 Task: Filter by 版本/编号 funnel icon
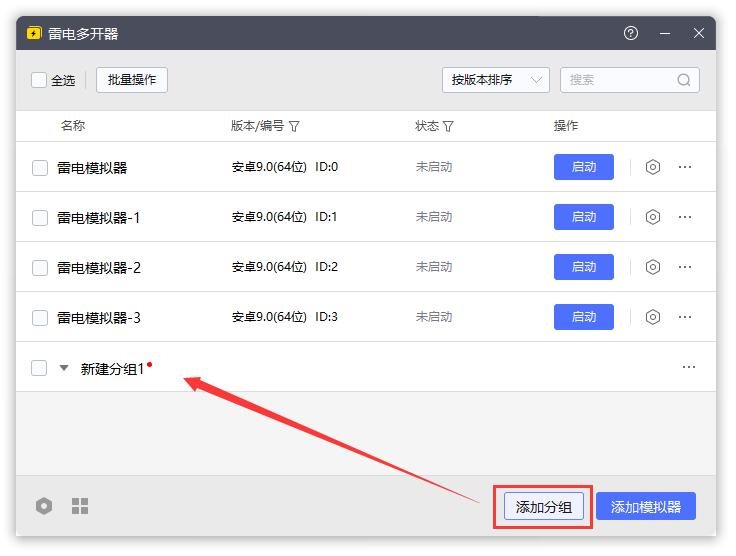294,126
